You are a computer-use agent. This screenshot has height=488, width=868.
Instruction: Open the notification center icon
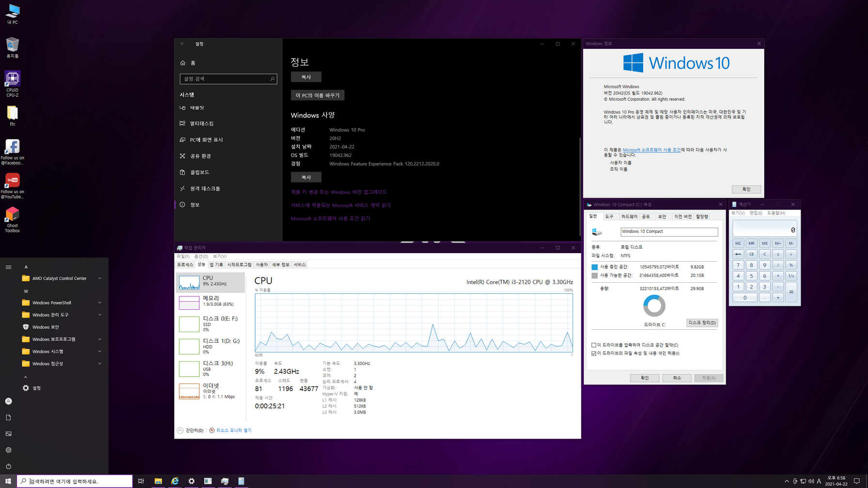[857, 481]
